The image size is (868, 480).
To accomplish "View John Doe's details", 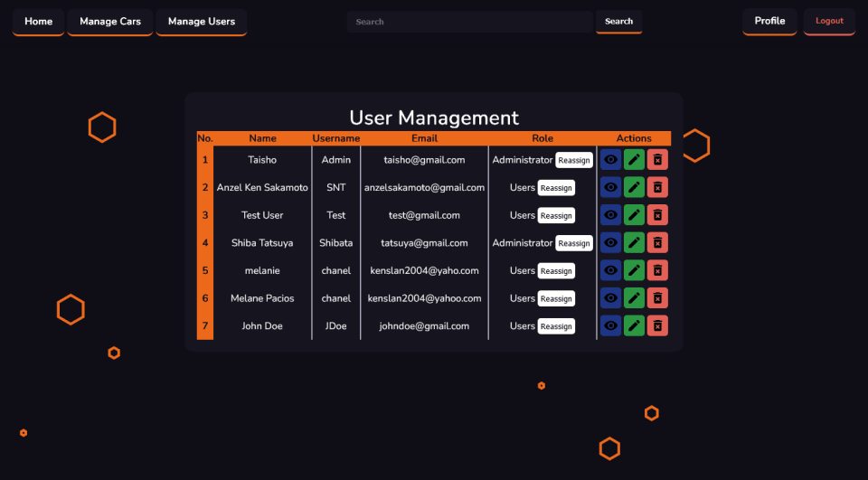I will pos(610,325).
